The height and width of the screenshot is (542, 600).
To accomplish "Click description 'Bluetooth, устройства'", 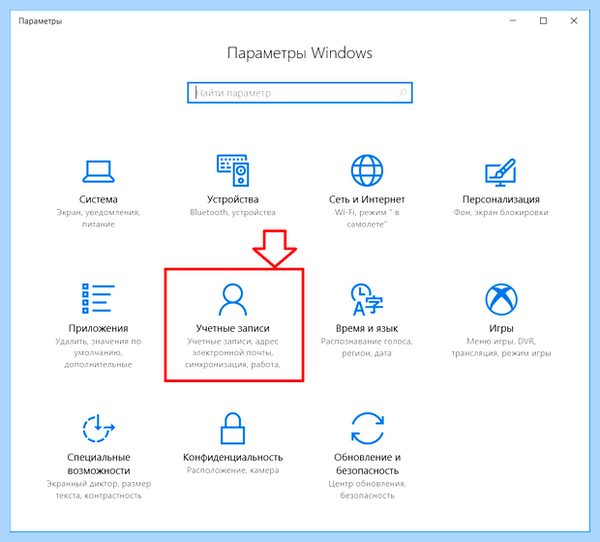I will pos(233,212).
